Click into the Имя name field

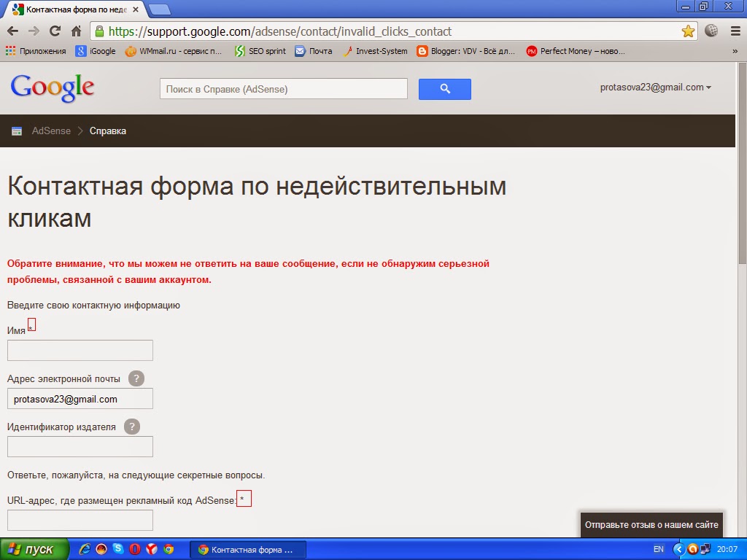[x=80, y=350]
